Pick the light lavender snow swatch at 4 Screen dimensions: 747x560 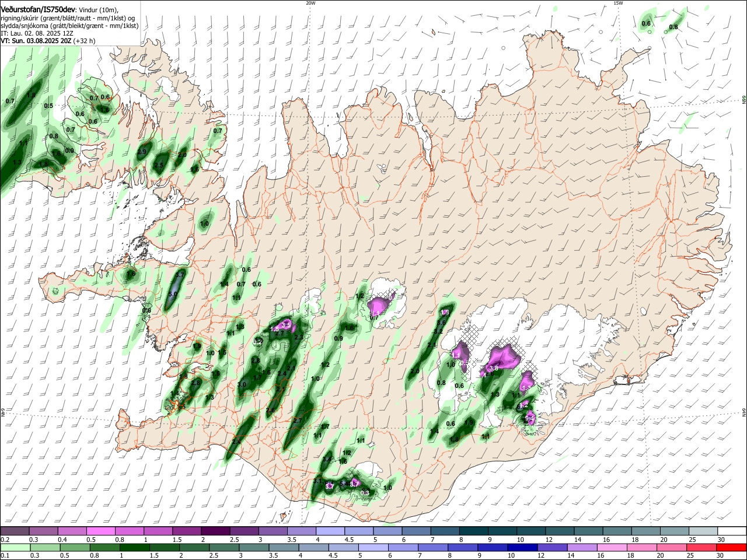(330, 531)
